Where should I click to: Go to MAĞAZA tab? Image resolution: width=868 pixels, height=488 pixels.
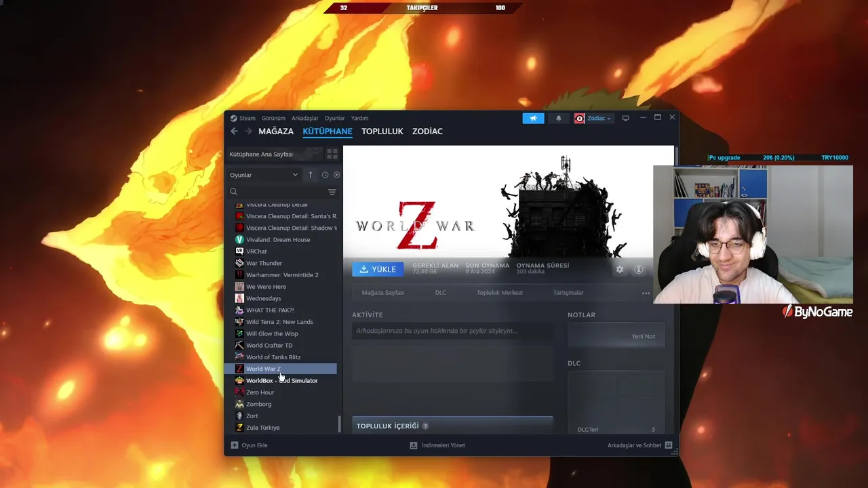click(x=276, y=131)
